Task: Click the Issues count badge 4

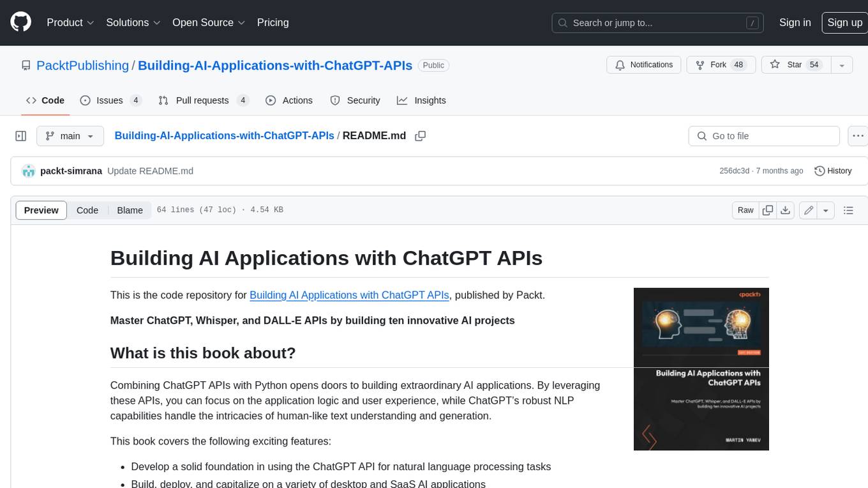Action: [x=135, y=100]
